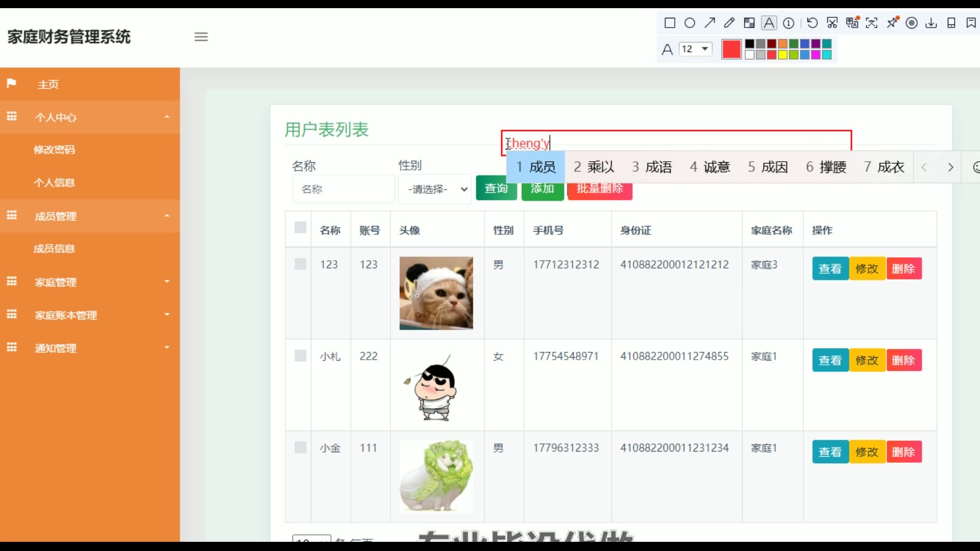Select the rectangle annotation tool
The width and height of the screenshot is (980, 551).
(x=670, y=23)
